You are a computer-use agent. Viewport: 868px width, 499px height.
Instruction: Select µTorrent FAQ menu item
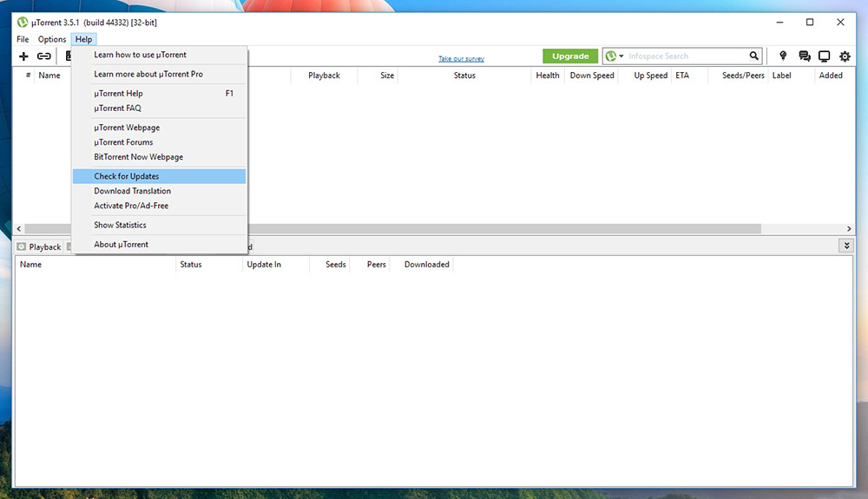(160, 108)
